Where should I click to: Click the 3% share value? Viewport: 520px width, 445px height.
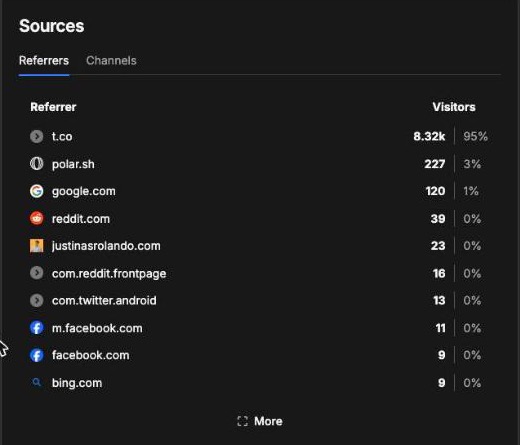click(x=472, y=164)
